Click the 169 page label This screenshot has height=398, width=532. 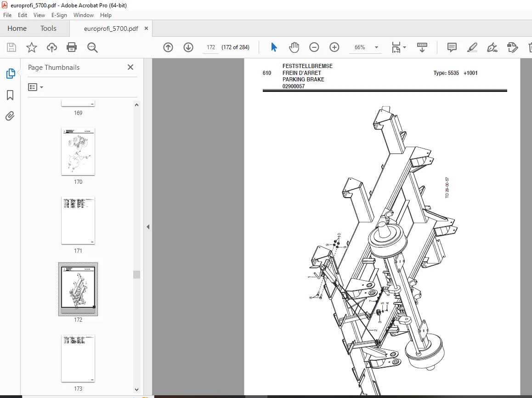point(78,113)
